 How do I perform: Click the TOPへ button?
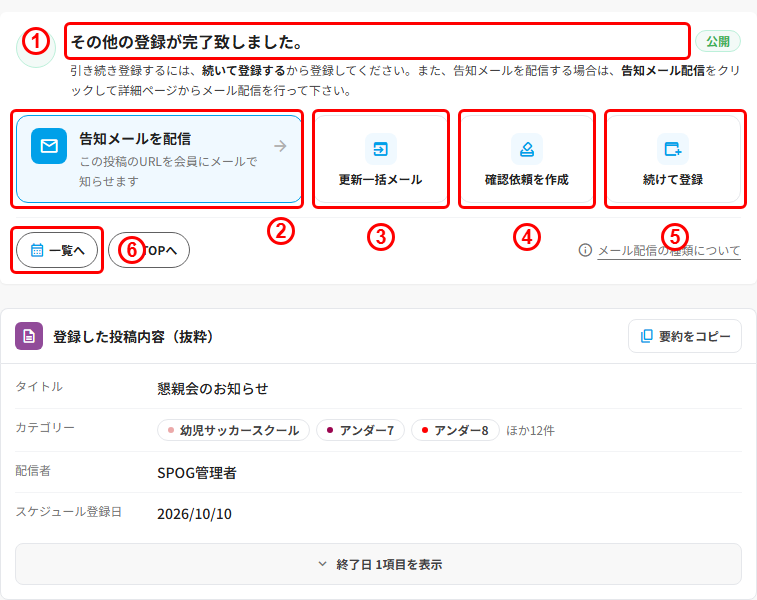click(x=149, y=250)
